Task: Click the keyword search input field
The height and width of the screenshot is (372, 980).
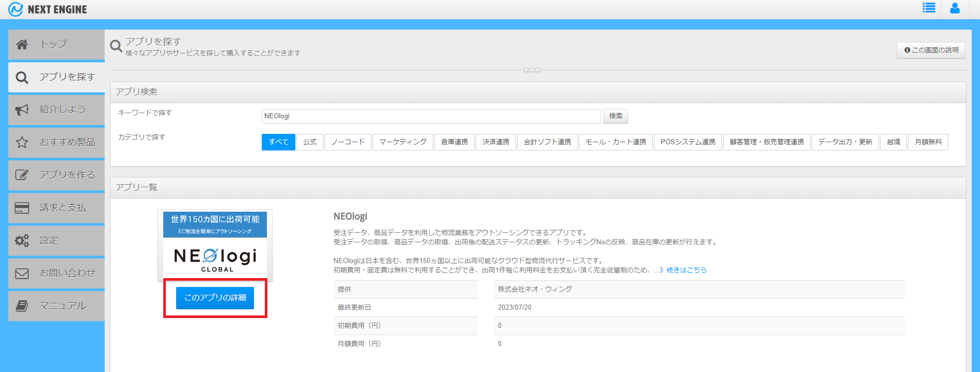Action: 431,116
